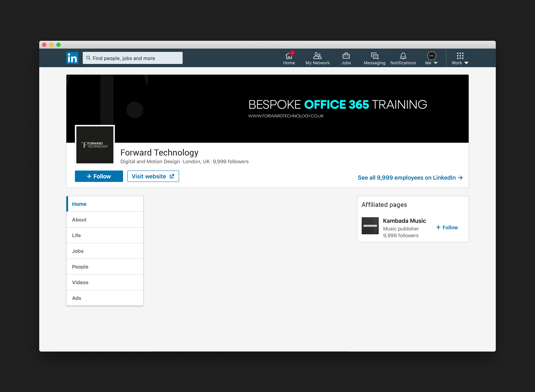See all 9,999 employees on LinkedIn
Screen dimensions: 535x392
click(410, 178)
